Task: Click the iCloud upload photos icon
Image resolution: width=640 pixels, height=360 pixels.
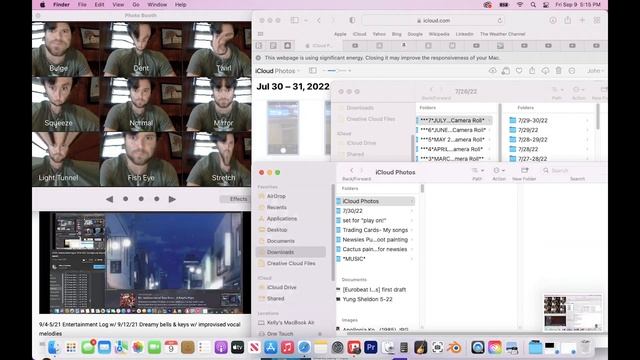Action: coord(493,71)
